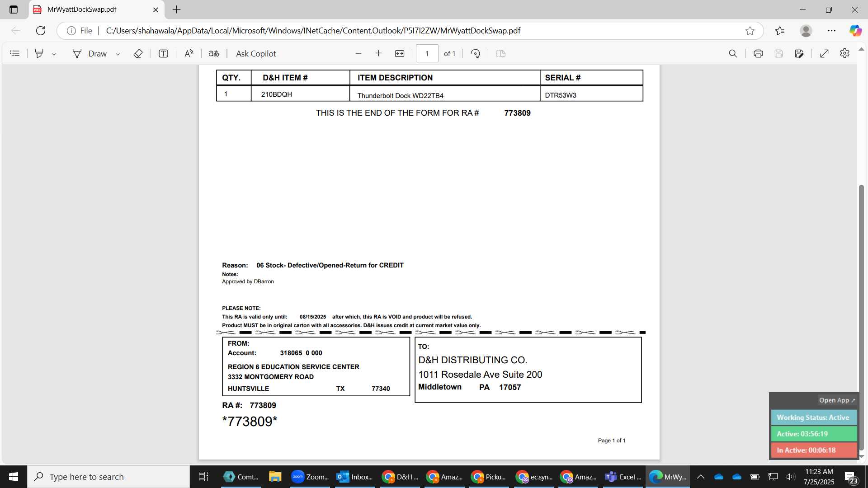Image resolution: width=868 pixels, height=488 pixels.
Task: Click the vertical scrollbar thumb
Action: coord(861,316)
